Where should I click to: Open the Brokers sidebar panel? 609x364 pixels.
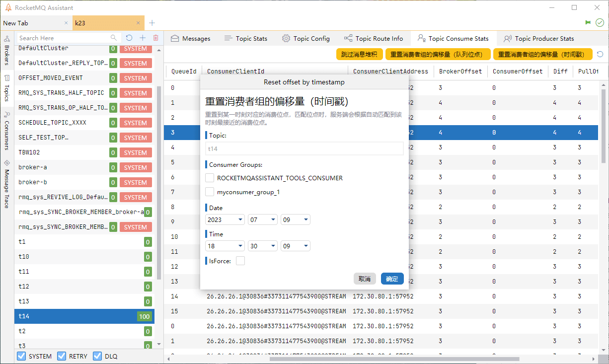click(7, 51)
